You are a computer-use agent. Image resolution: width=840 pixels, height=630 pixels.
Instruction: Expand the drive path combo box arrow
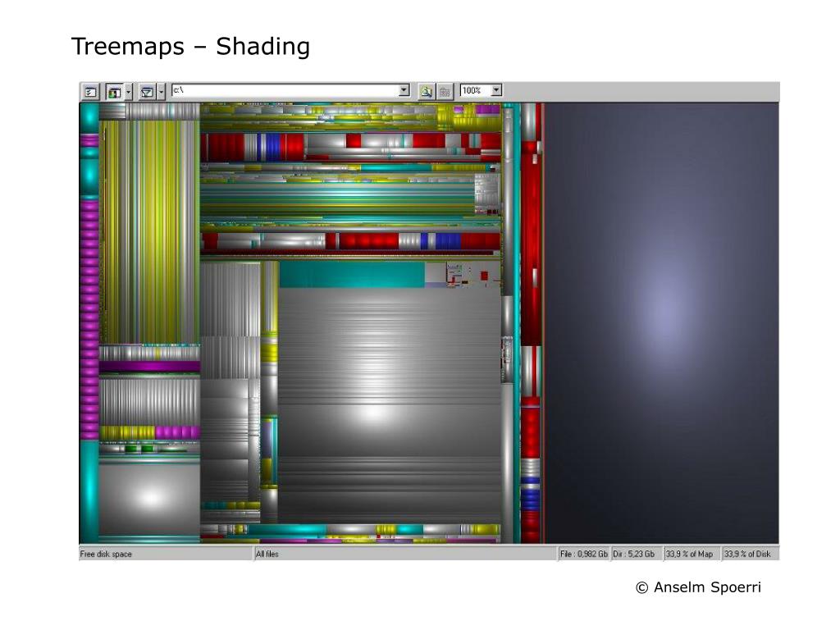click(x=404, y=90)
